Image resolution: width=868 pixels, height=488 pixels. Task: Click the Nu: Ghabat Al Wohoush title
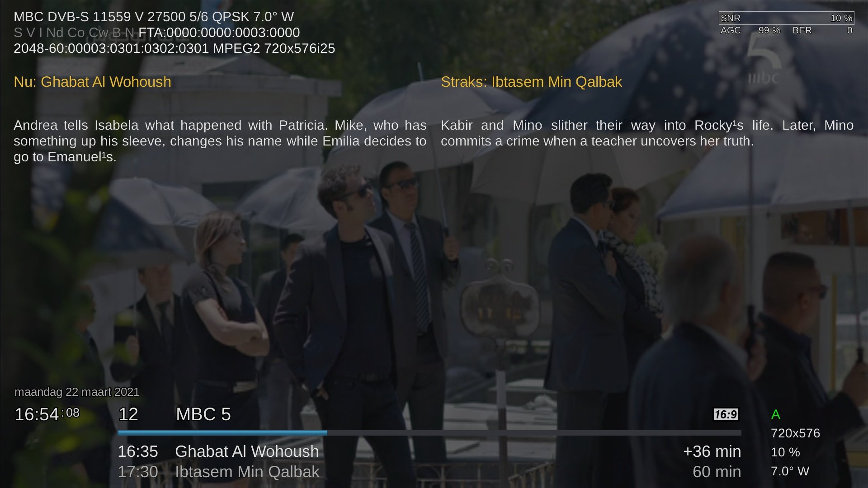click(x=93, y=82)
